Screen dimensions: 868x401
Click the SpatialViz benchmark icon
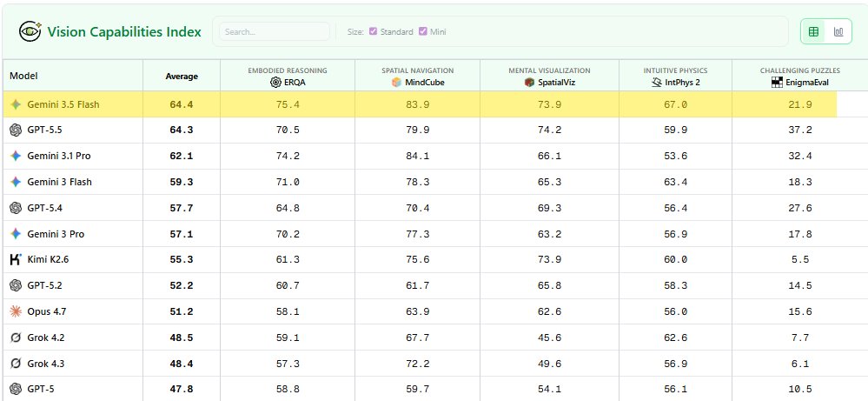(529, 83)
